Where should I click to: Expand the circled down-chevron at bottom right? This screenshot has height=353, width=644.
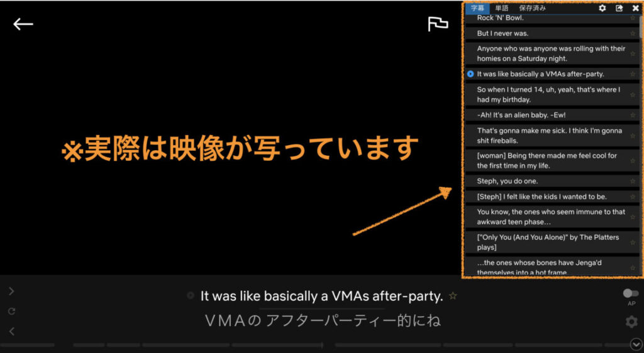coord(636,344)
